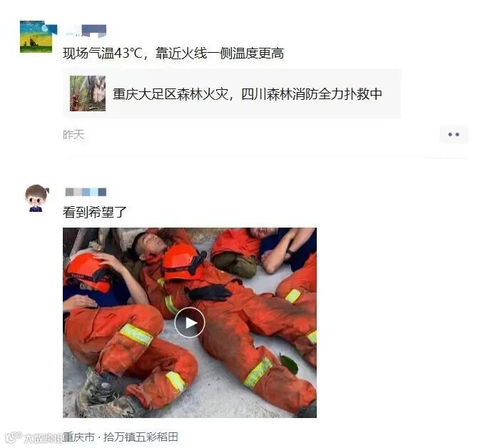The width and height of the screenshot is (478, 448).
Task: Open the forest fire link card thumbnail
Action: click(88, 93)
